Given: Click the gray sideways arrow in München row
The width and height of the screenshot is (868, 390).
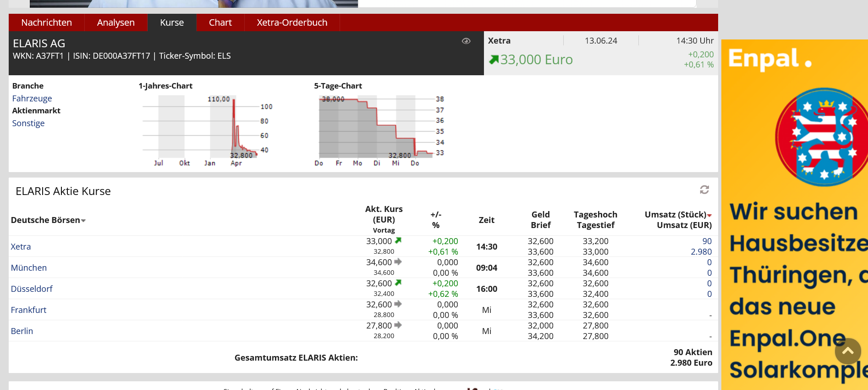Looking at the screenshot, I should coord(398,262).
